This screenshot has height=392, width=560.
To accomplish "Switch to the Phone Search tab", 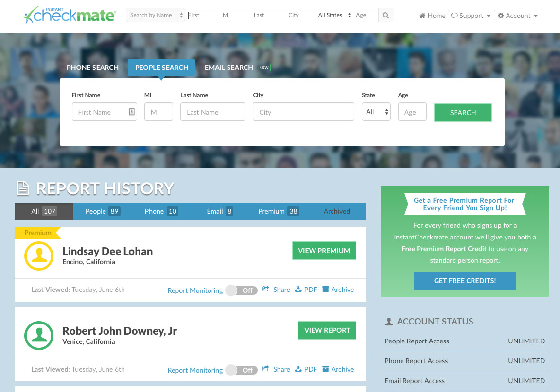I will tap(92, 68).
